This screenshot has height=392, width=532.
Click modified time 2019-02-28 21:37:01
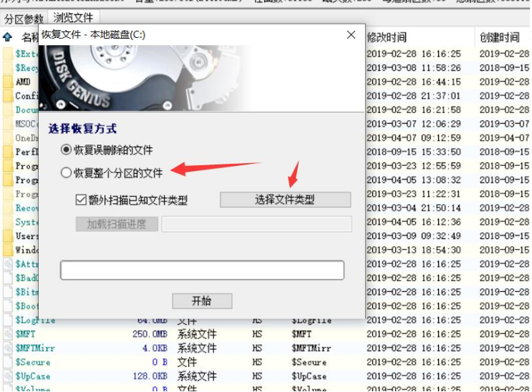point(414,96)
